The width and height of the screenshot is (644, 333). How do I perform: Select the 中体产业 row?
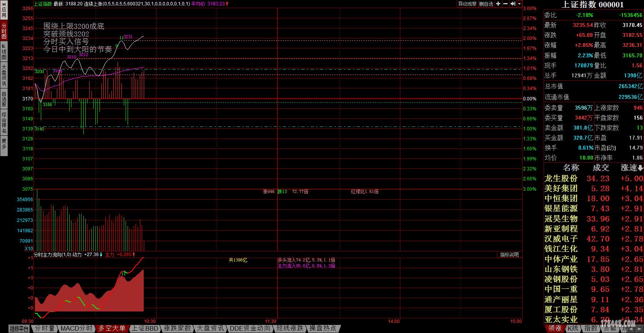(x=594, y=259)
